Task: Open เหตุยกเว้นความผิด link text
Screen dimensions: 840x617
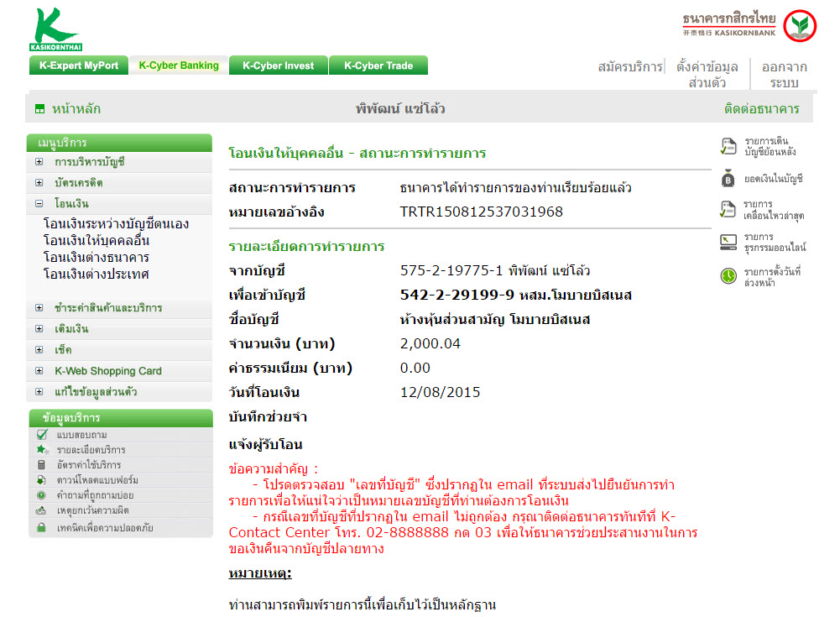Action: pyautogui.click(x=92, y=510)
